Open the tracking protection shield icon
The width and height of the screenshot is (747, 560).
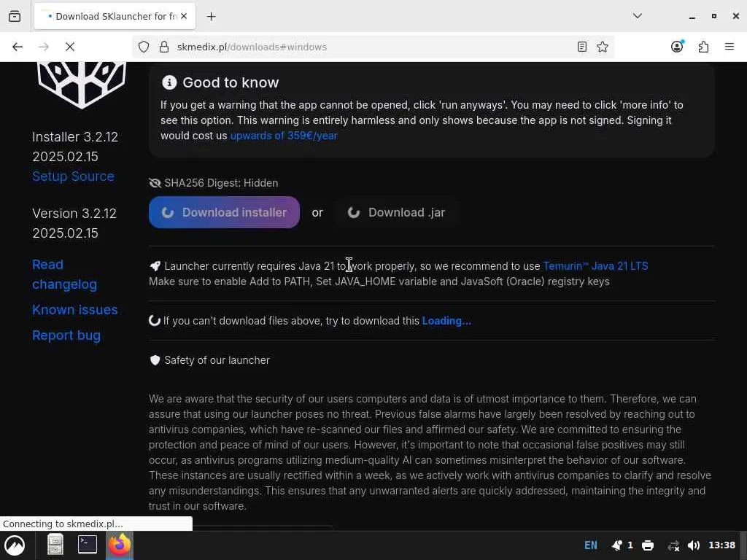(x=144, y=47)
